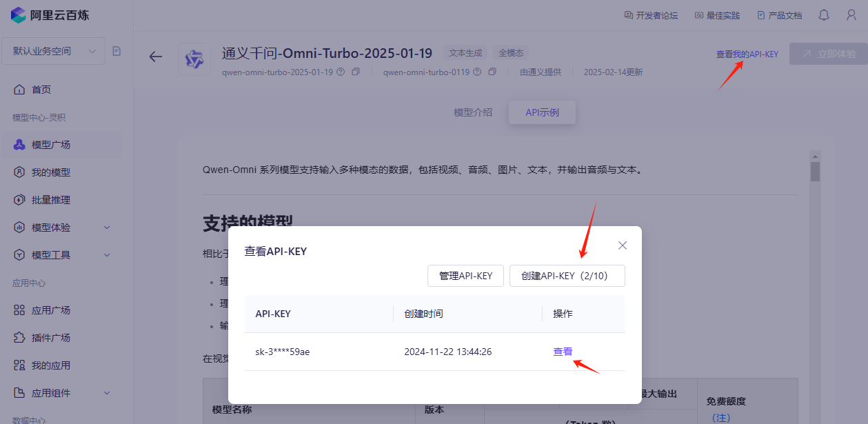Click the 全模态 tag
The image size is (868, 424).
(x=511, y=52)
